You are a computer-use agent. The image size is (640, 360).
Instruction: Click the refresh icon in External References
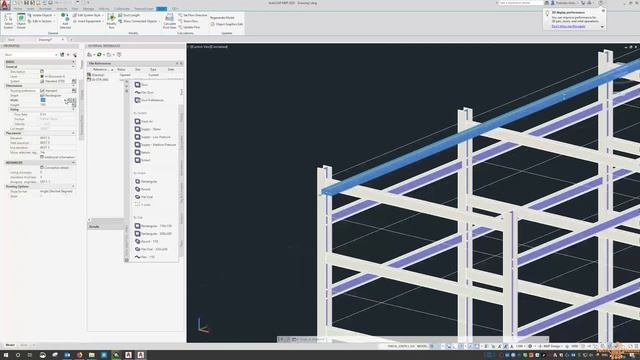coord(100,55)
